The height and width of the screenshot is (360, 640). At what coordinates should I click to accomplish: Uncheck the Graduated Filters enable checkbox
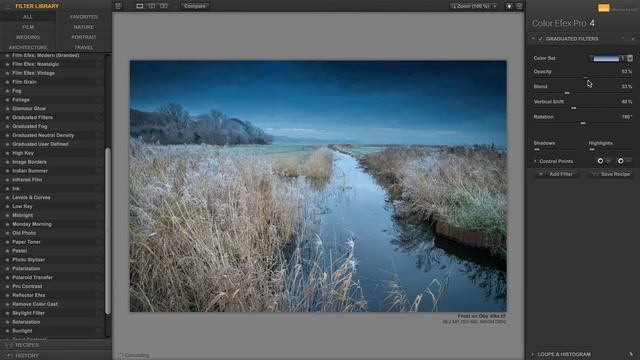click(x=540, y=39)
